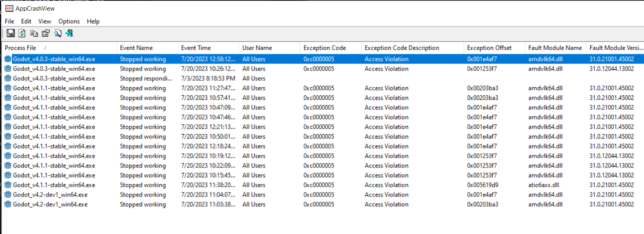
Task: Click the "7/3/2023 8:18:53 PM" event time
Action: point(208,78)
